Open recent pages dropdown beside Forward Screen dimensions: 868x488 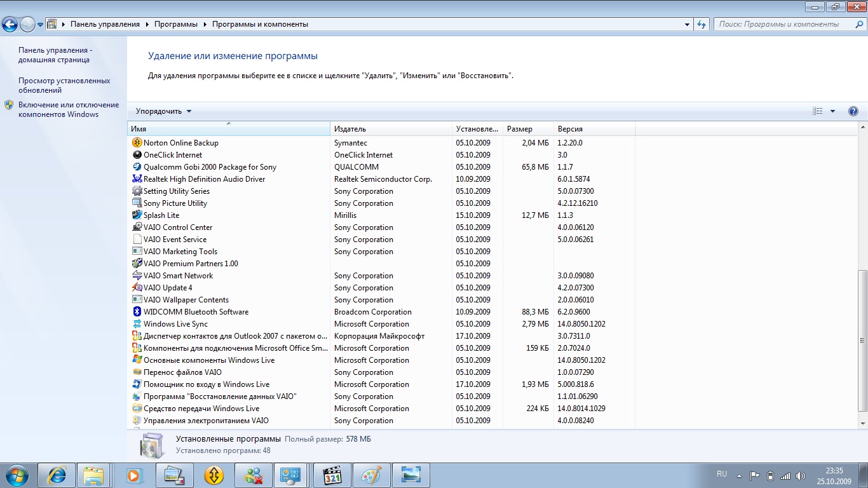[40, 25]
